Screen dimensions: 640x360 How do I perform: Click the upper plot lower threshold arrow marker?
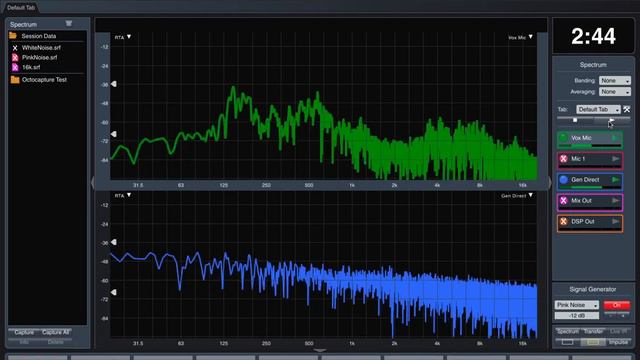114,134
